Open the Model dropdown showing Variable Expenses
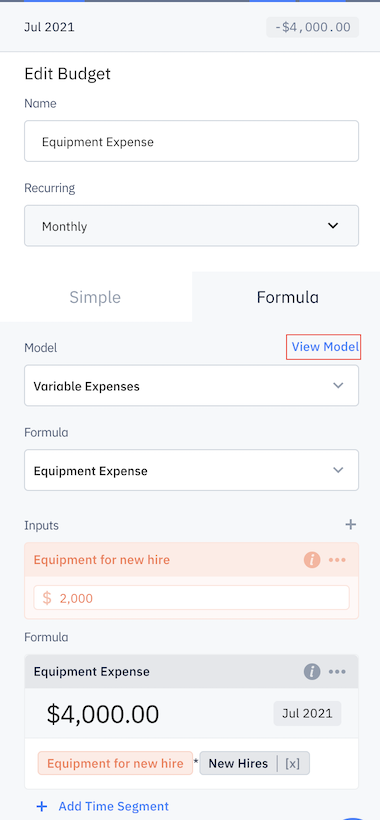380x820 pixels. click(x=191, y=386)
